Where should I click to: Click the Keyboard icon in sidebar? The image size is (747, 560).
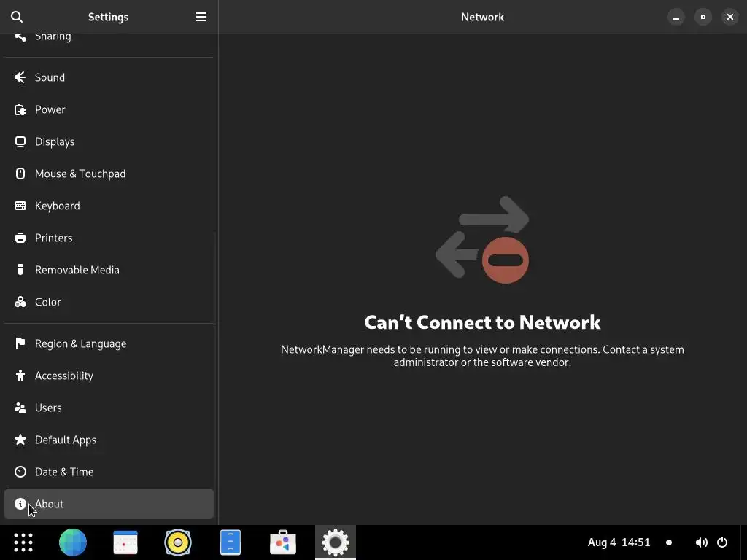coord(20,206)
